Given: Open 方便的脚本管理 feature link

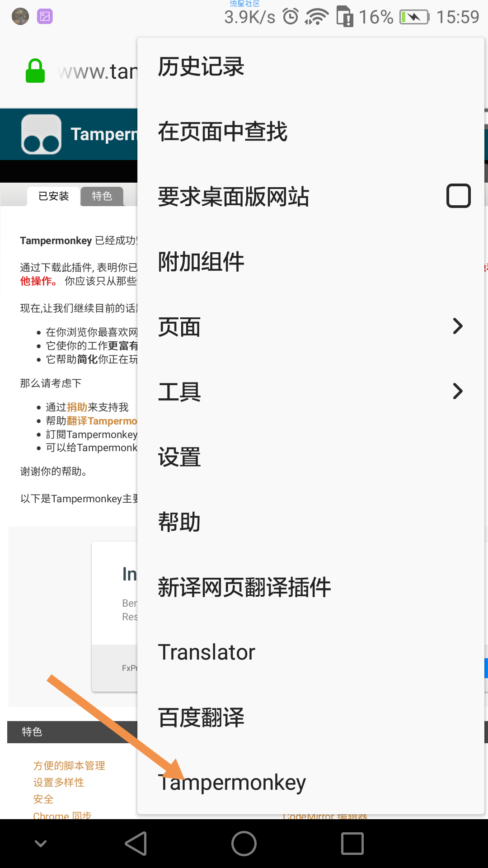Looking at the screenshot, I should pyautogui.click(x=69, y=765).
